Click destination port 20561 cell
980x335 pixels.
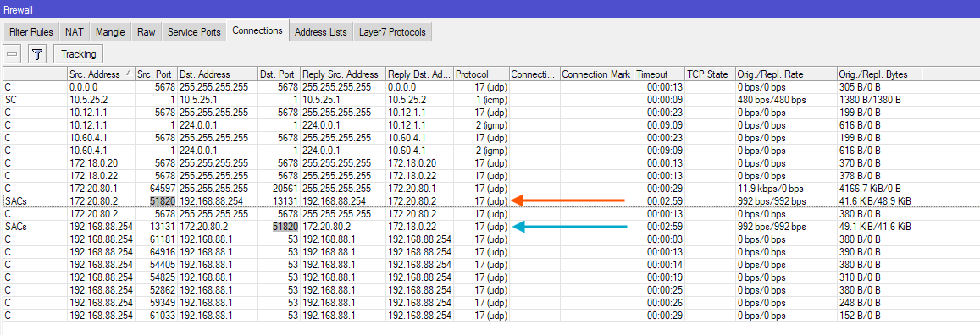coord(279,188)
